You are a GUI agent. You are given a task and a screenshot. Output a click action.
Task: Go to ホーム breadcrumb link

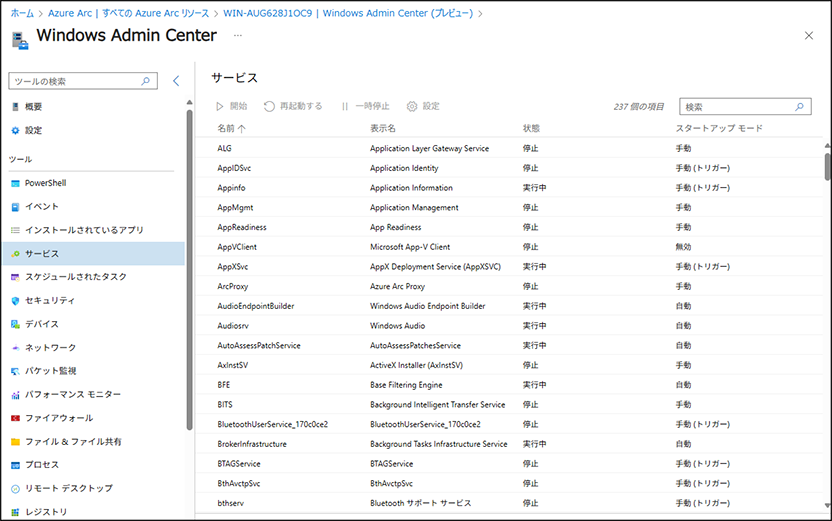22,13
